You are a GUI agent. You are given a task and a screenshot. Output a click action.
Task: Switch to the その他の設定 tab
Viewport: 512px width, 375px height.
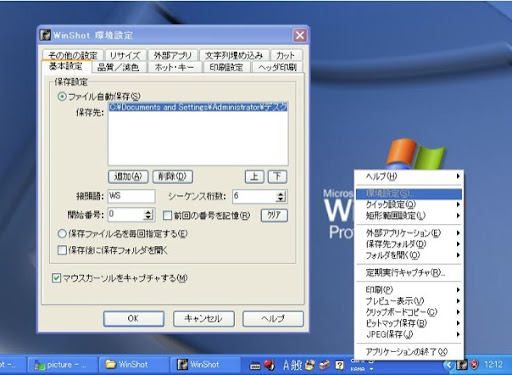73,55
